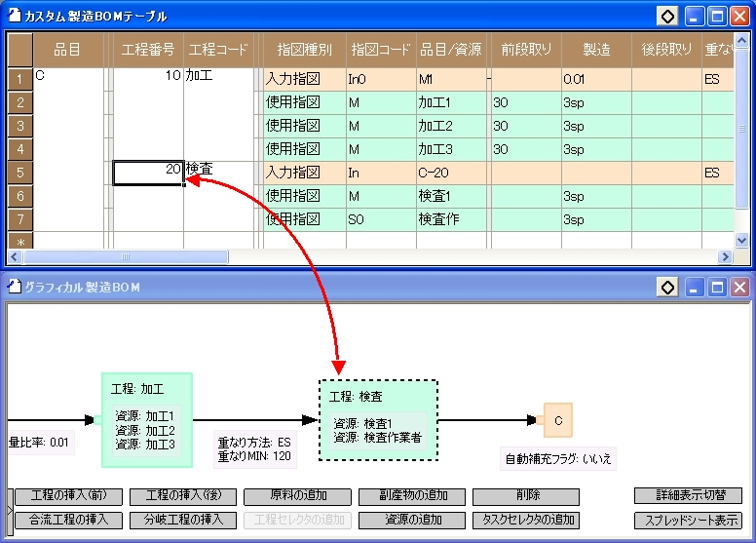
Task: Click the 後段取り column header
Action: 666,50
